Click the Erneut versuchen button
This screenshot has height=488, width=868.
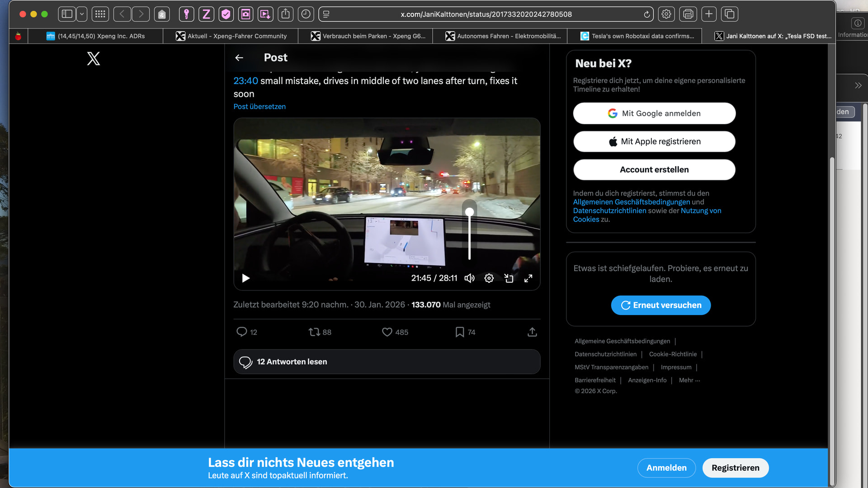pos(660,305)
